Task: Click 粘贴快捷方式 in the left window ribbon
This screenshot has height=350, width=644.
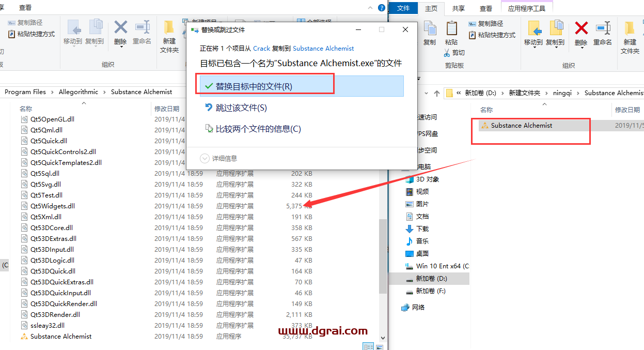Action: pos(32,34)
